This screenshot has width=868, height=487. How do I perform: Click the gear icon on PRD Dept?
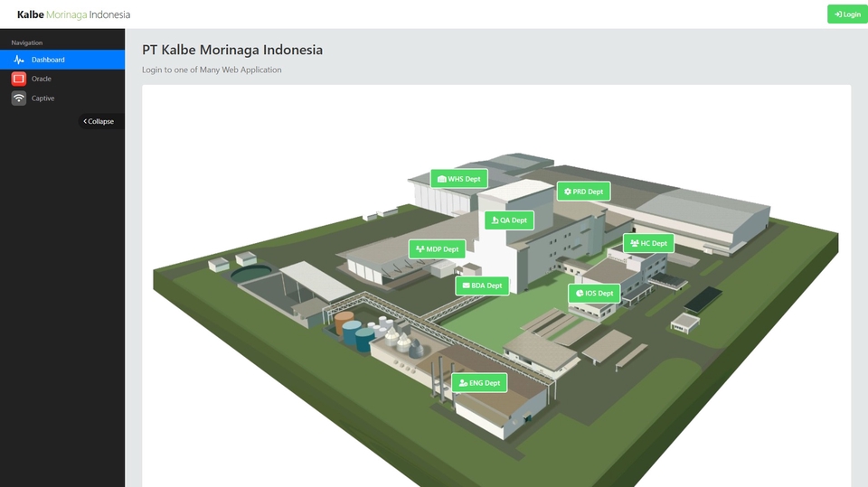pos(567,192)
